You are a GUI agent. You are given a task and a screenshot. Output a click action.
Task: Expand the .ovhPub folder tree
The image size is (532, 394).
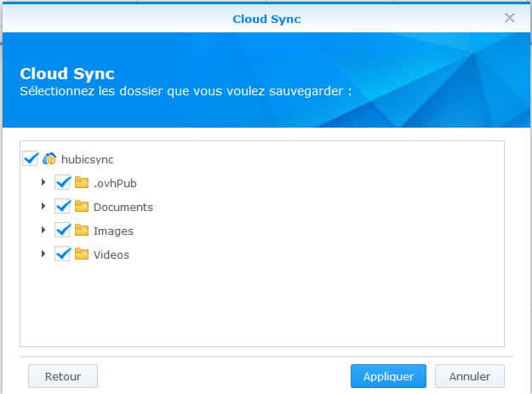(x=43, y=182)
